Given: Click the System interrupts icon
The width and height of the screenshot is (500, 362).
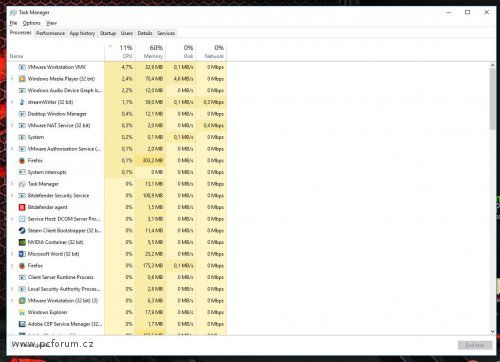Looking at the screenshot, I should [x=22, y=172].
